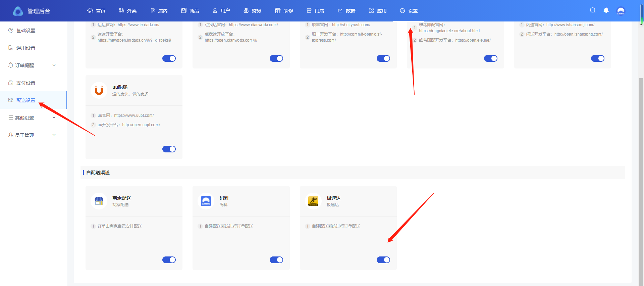Click the UU跑腿 logo icon

click(99, 90)
